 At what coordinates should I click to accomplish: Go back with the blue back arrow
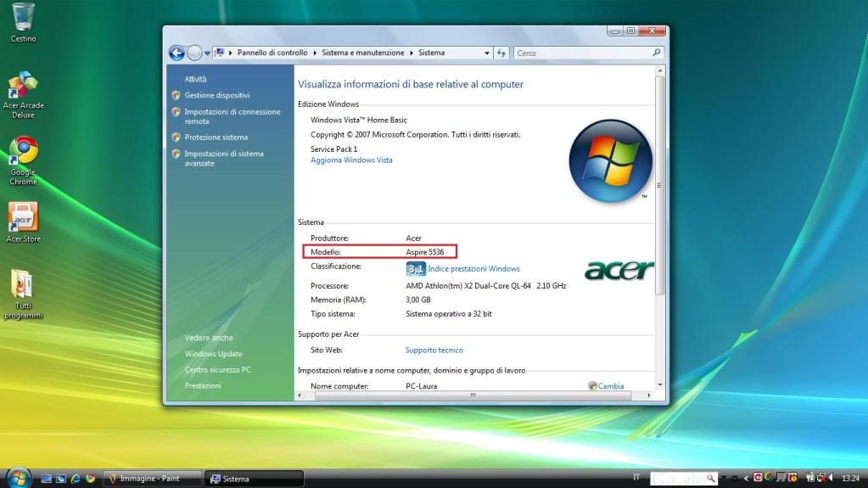tap(176, 53)
